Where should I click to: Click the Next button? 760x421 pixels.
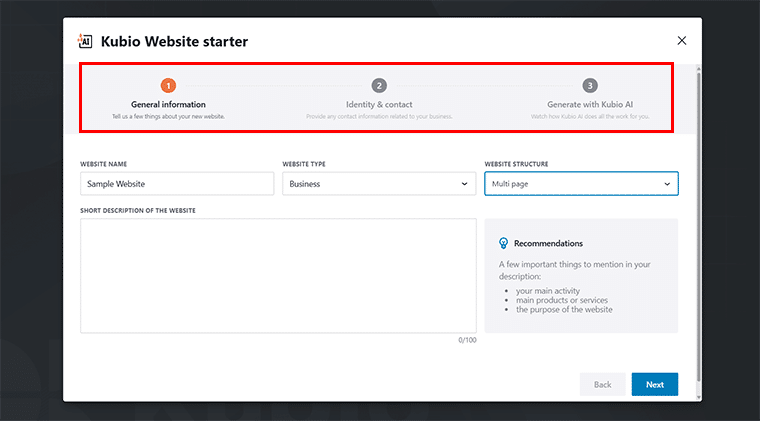[654, 384]
